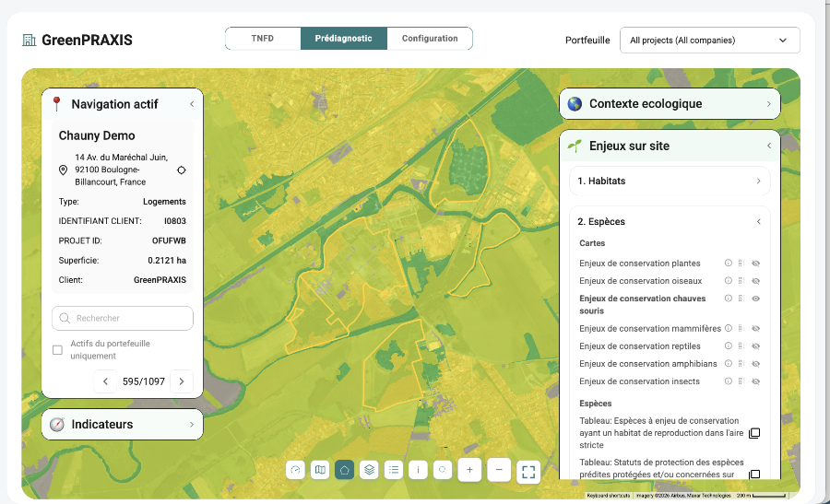Open the Portfeuille projects dropdown
Viewport: 830px width, 504px height.
709,41
